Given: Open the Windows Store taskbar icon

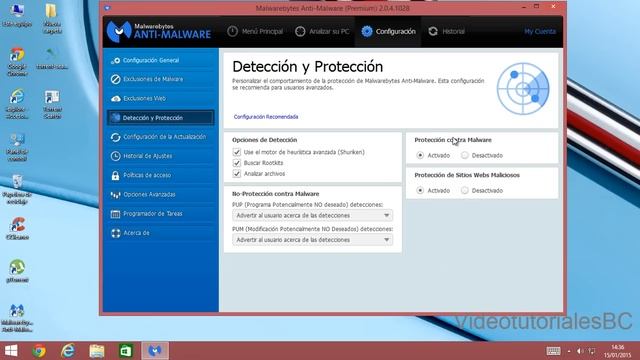Looking at the screenshot, I should click(x=126, y=351).
